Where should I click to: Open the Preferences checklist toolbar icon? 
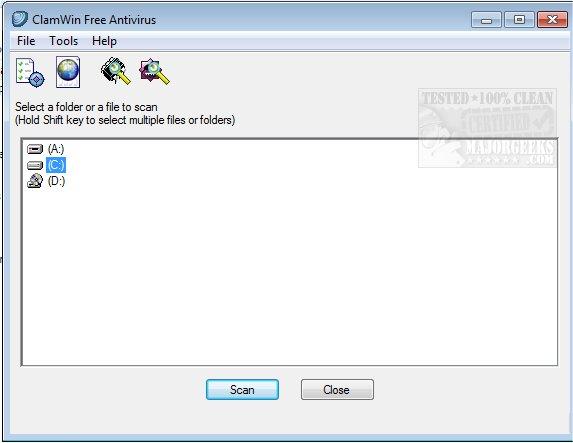pyautogui.click(x=30, y=72)
